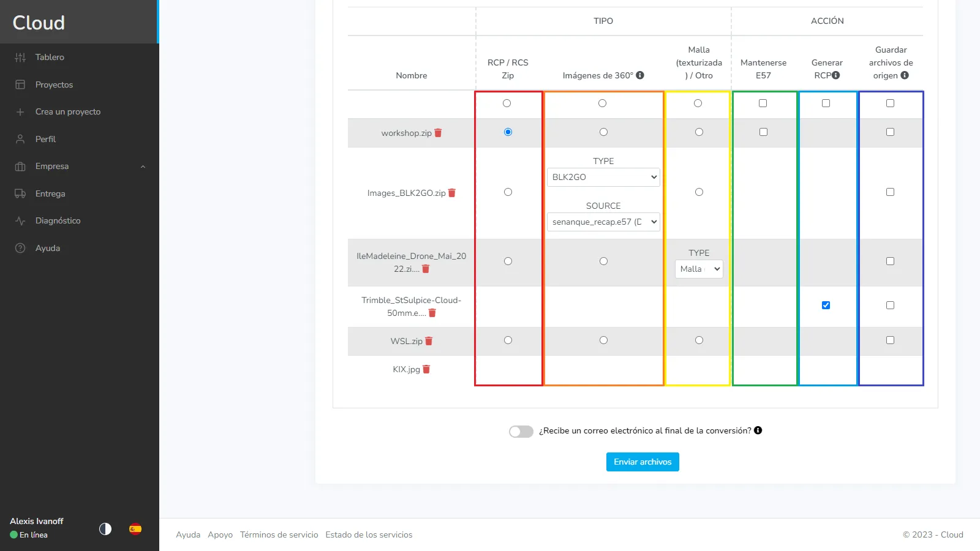Click the Proyectos layout icon

coord(20,84)
